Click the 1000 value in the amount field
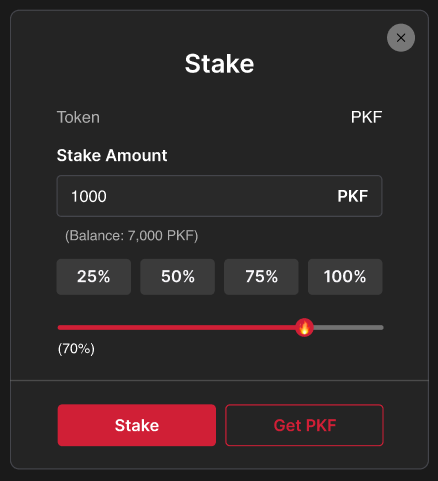The height and width of the screenshot is (481, 438). (x=89, y=196)
